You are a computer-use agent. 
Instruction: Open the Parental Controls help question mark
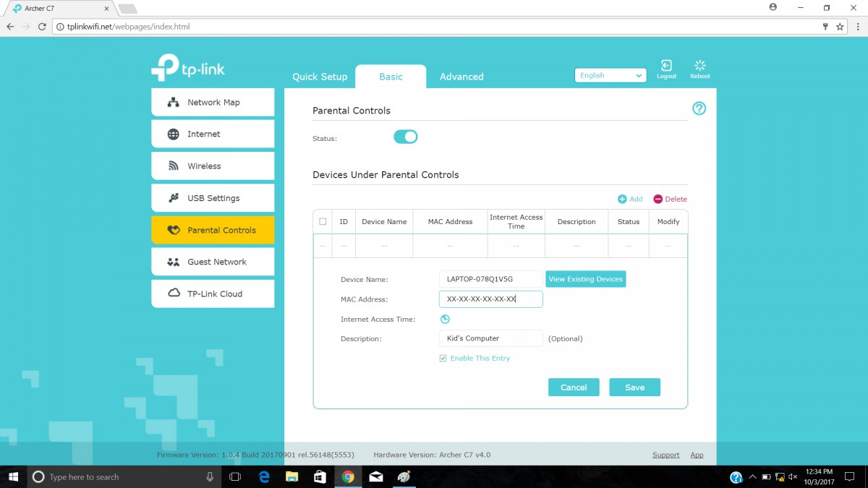[x=699, y=108]
